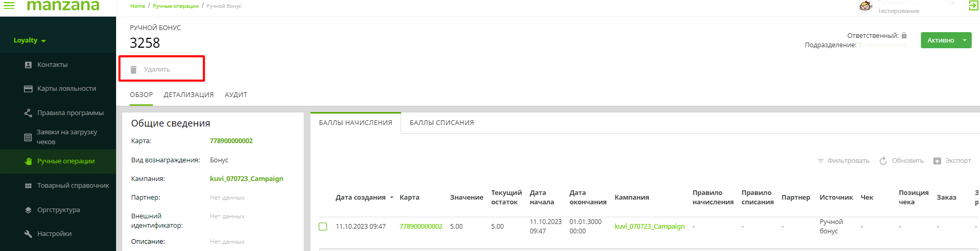The image size is (980, 251).
Task: Open the dropdown arrow beside Активно button
Action: point(964,40)
